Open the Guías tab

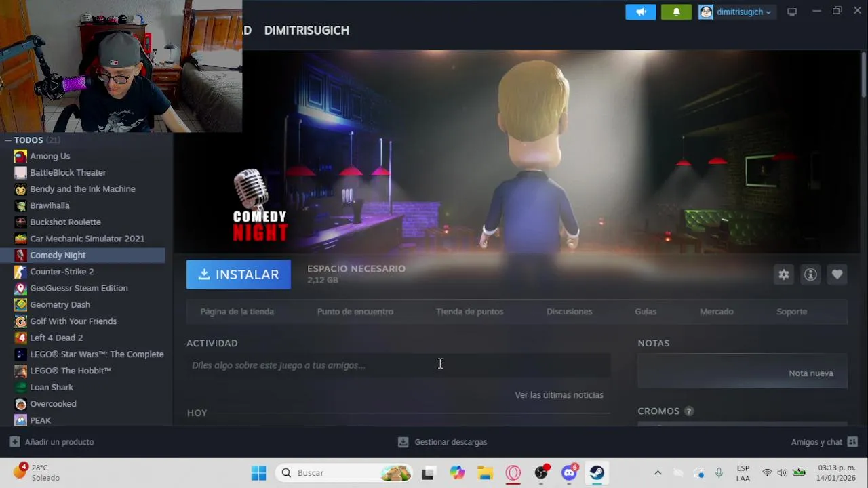(646, 312)
